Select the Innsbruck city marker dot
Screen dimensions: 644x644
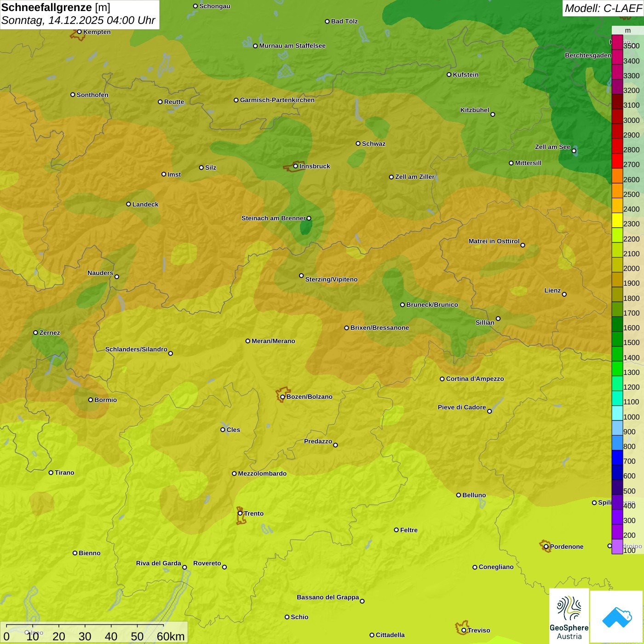pos(295,166)
